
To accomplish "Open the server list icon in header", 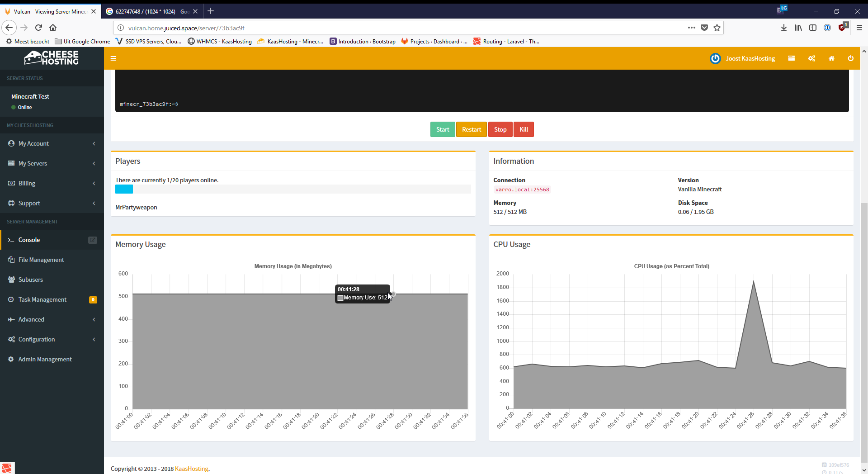I will click(x=791, y=58).
